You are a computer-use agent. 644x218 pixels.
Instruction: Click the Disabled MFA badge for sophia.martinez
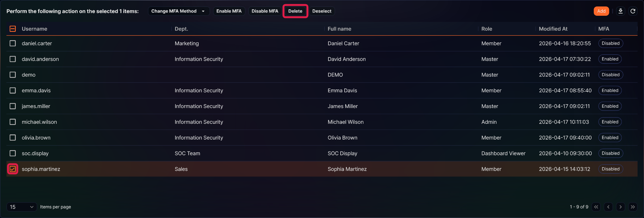coord(611,169)
